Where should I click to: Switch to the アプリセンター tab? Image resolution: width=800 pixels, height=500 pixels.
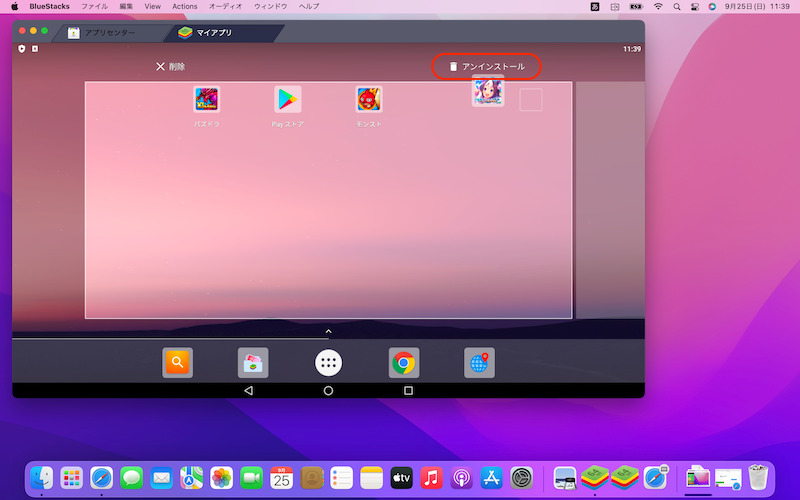(104, 33)
